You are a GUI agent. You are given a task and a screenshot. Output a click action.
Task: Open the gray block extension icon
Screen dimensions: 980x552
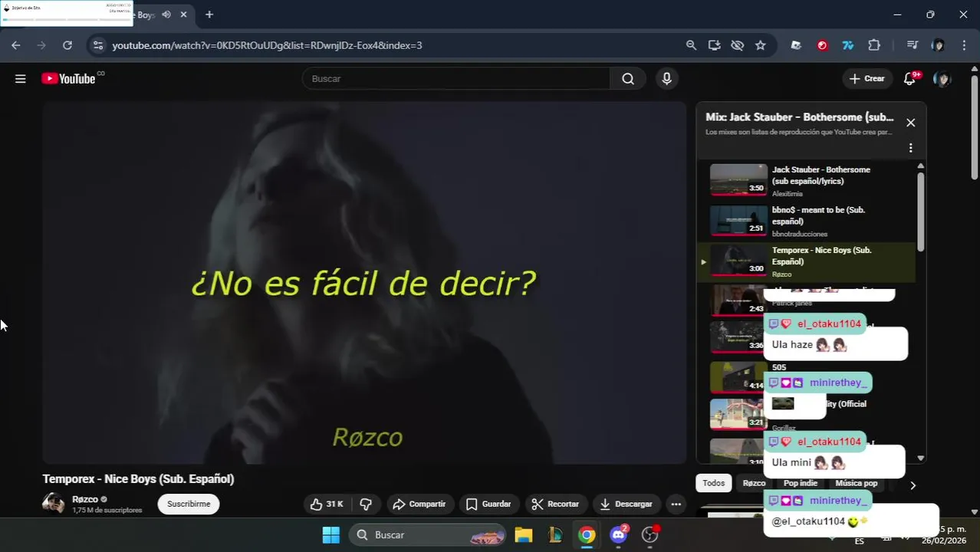(x=796, y=45)
